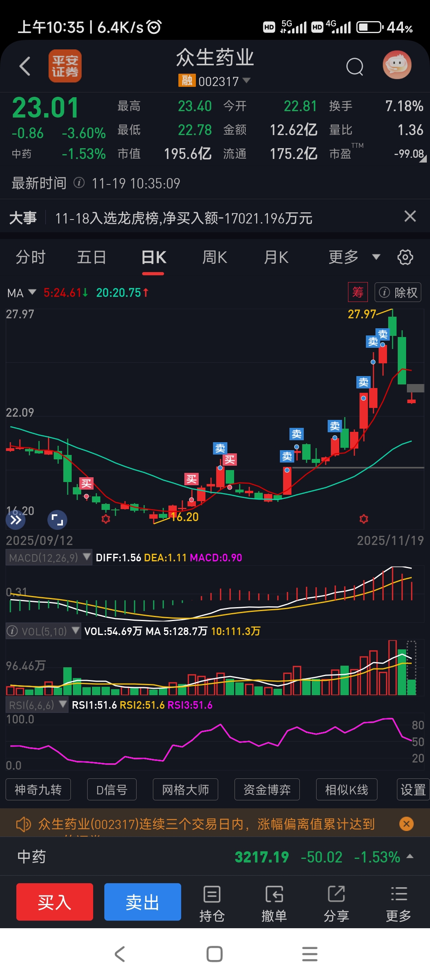The image size is (430, 980).
Task: Tap the leftmost 买 signal marker
Action: (86, 484)
